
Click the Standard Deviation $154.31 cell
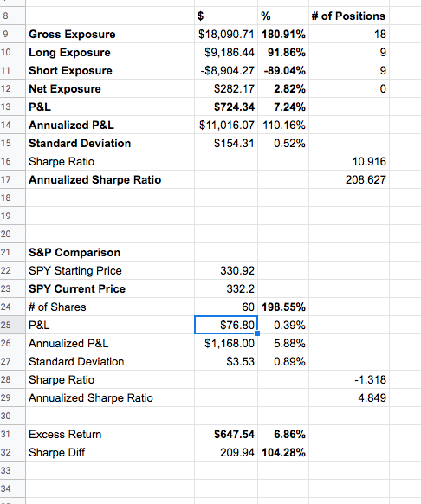coord(226,144)
